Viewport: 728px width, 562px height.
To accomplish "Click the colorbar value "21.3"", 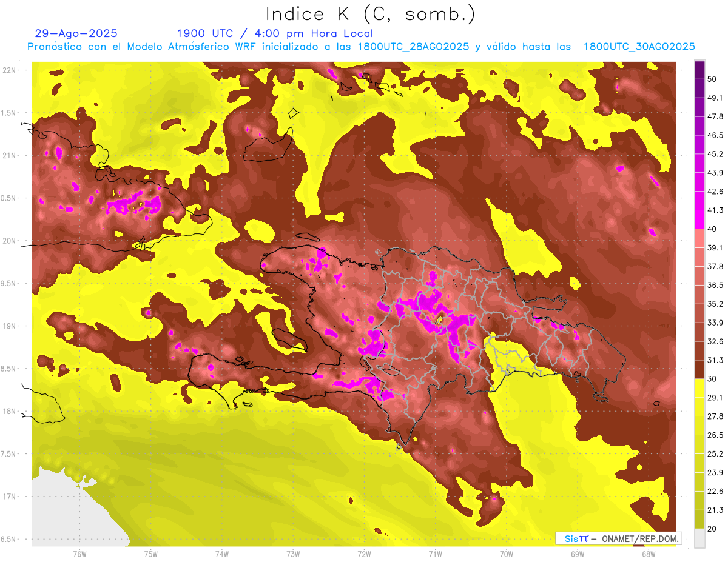I will (x=715, y=510).
